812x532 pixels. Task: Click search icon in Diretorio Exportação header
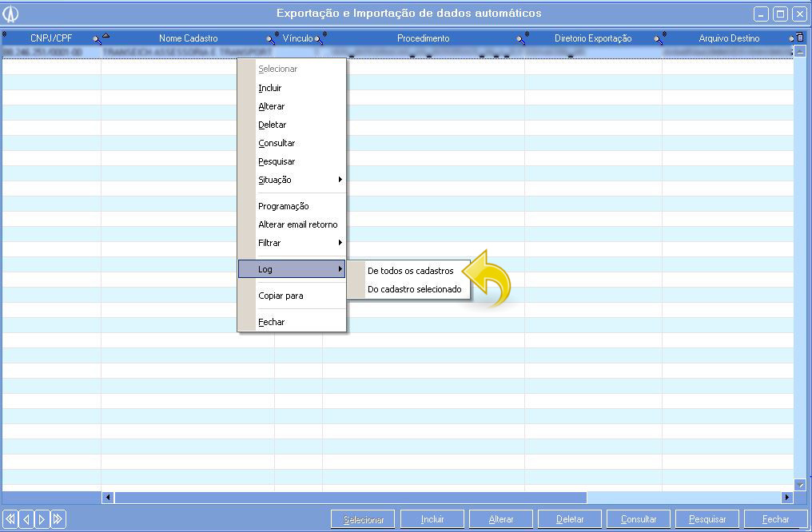658,39
